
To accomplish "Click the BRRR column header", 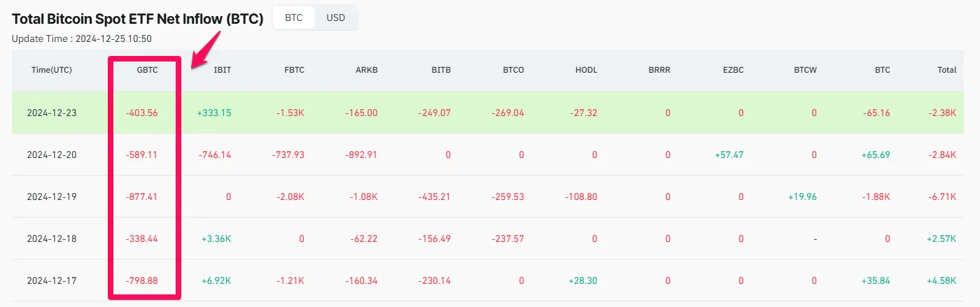I will (659, 70).
